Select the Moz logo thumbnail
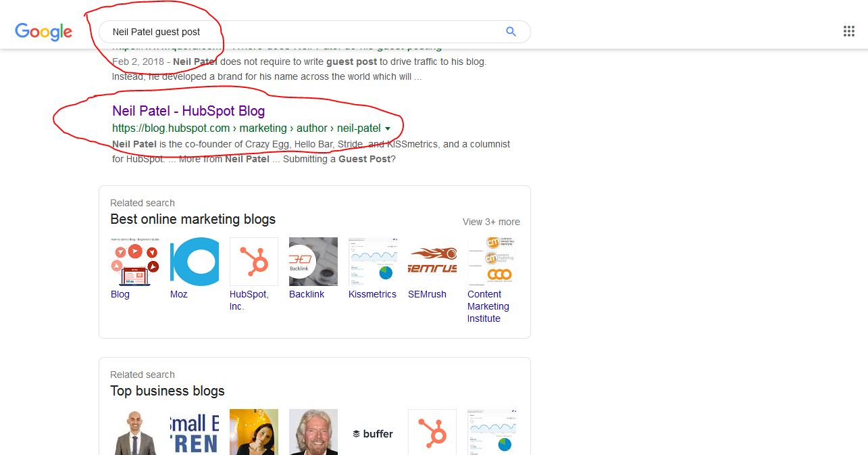This screenshot has height=455, width=868. click(x=195, y=262)
